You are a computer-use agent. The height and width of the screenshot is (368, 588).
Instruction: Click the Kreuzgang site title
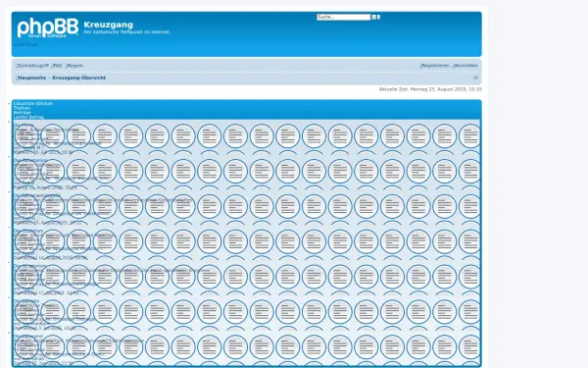(109, 25)
